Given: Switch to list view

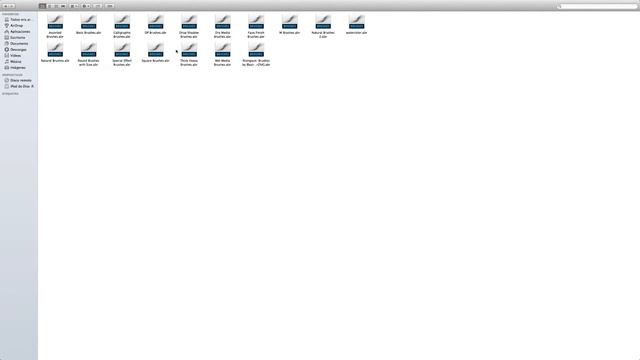Looking at the screenshot, I should (x=49, y=6).
